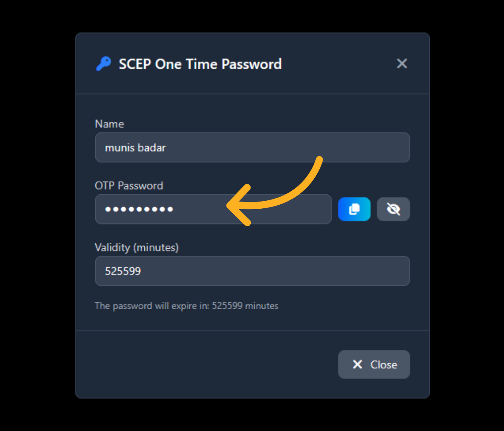
Task: Click the Name field showing munis badar
Action: click(252, 147)
